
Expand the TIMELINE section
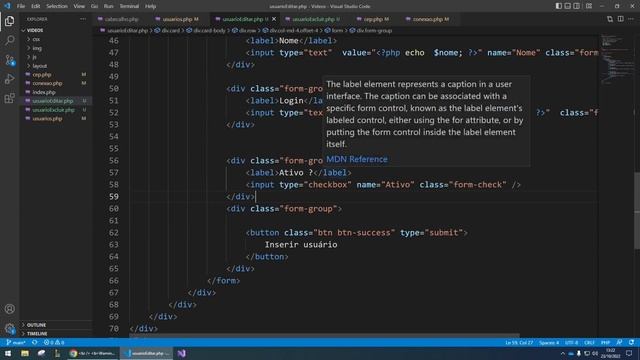(x=37, y=333)
